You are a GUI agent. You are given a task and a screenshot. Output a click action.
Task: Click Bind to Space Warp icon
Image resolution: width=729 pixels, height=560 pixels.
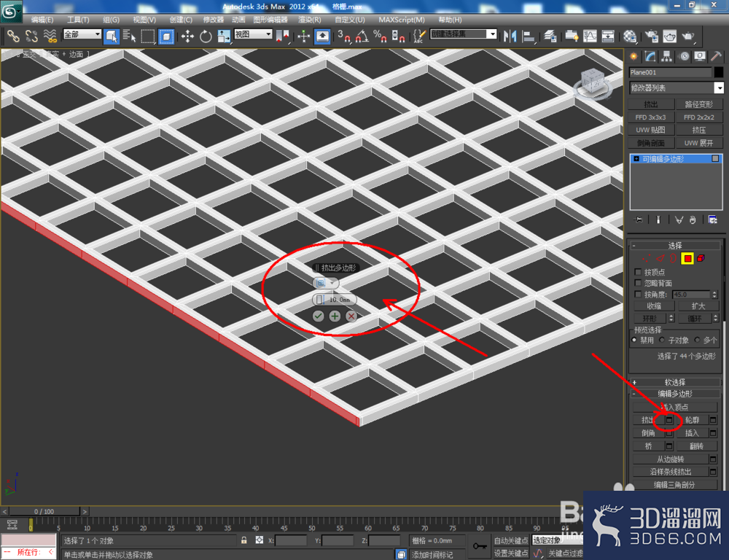pos(50,36)
